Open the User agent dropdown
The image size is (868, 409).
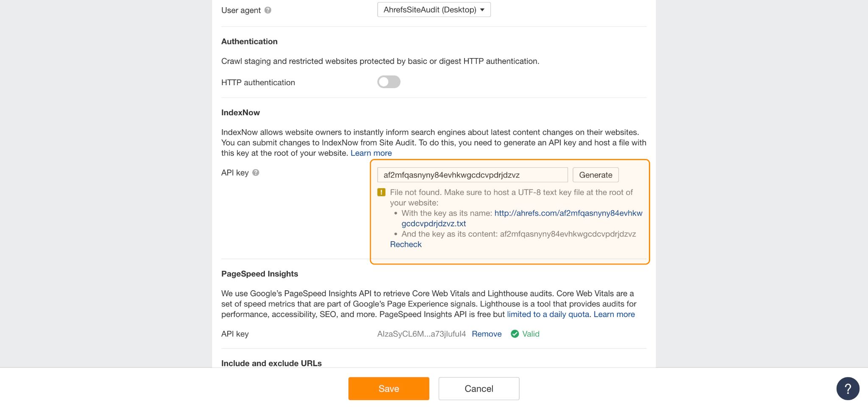pyautogui.click(x=433, y=9)
